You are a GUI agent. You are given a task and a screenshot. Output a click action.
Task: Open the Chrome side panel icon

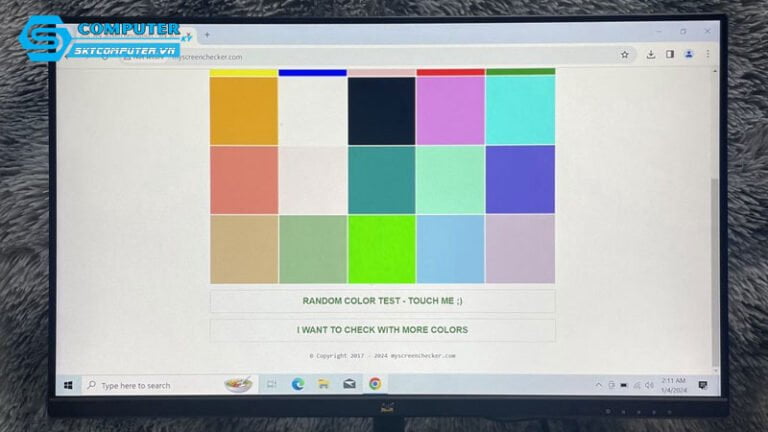click(670, 55)
